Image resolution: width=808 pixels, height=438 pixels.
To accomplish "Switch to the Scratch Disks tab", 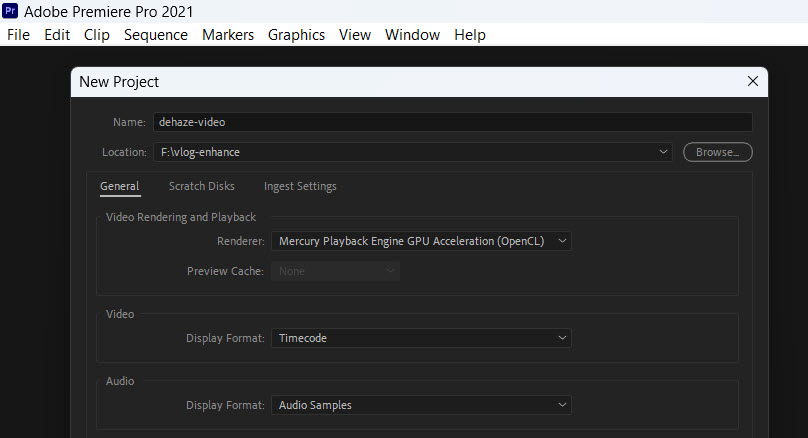I will point(201,187).
